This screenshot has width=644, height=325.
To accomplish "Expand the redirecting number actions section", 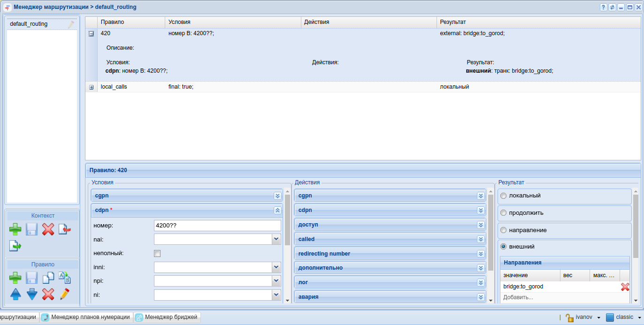I will pos(481,254).
